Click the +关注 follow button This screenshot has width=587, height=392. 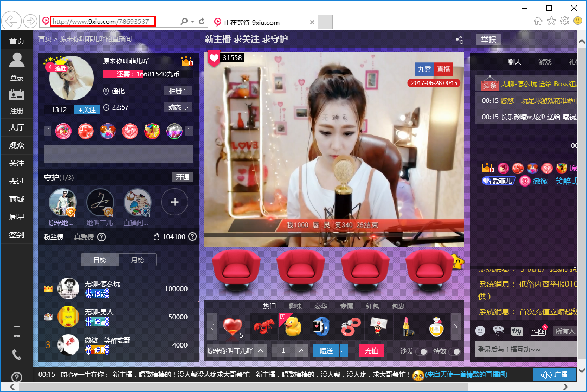pos(87,110)
